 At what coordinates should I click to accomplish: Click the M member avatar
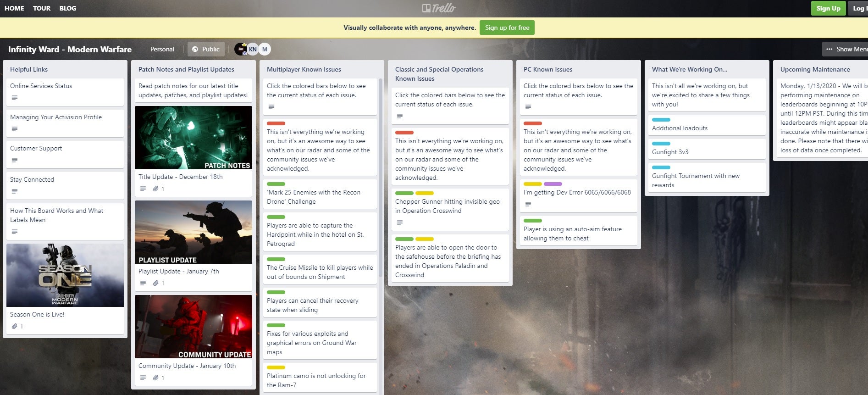pyautogui.click(x=265, y=49)
